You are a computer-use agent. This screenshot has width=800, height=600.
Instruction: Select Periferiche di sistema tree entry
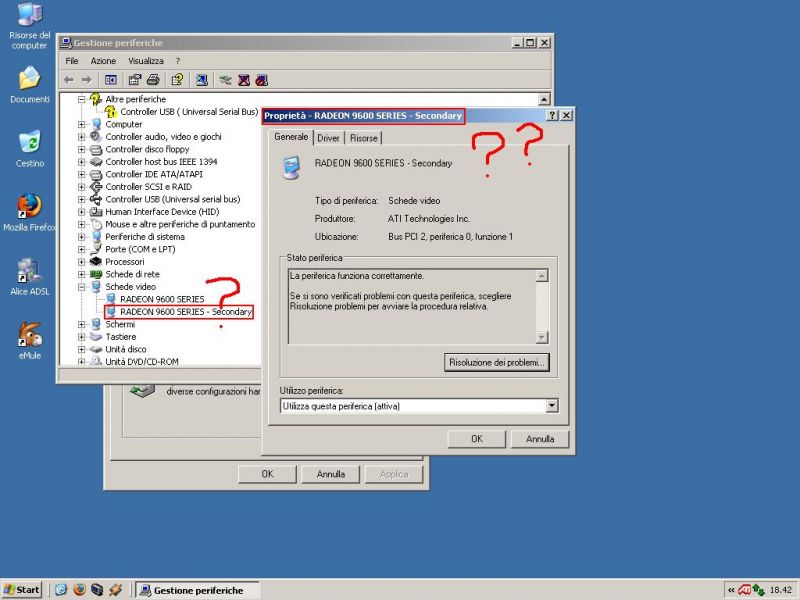145,237
